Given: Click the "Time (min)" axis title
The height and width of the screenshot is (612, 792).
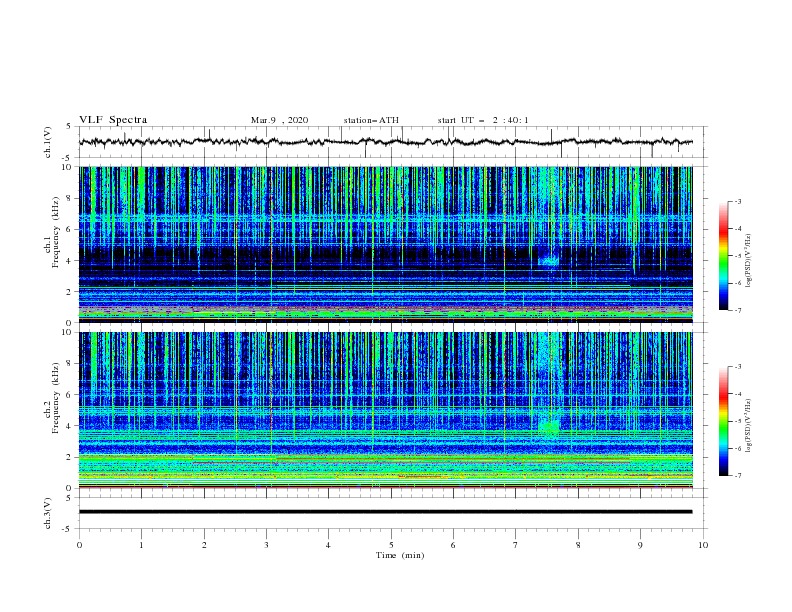Looking at the screenshot, I should (x=400, y=555).
